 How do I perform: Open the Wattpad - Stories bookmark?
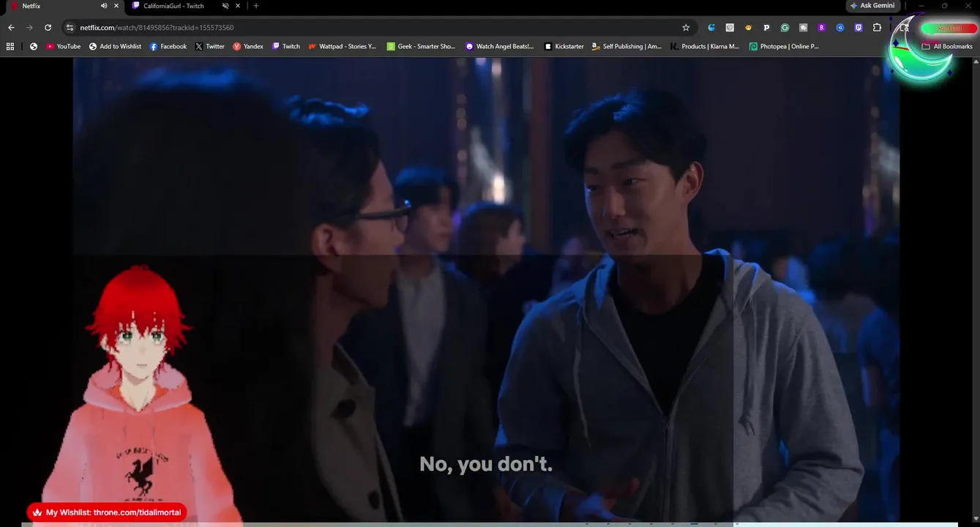[x=343, y=46]
